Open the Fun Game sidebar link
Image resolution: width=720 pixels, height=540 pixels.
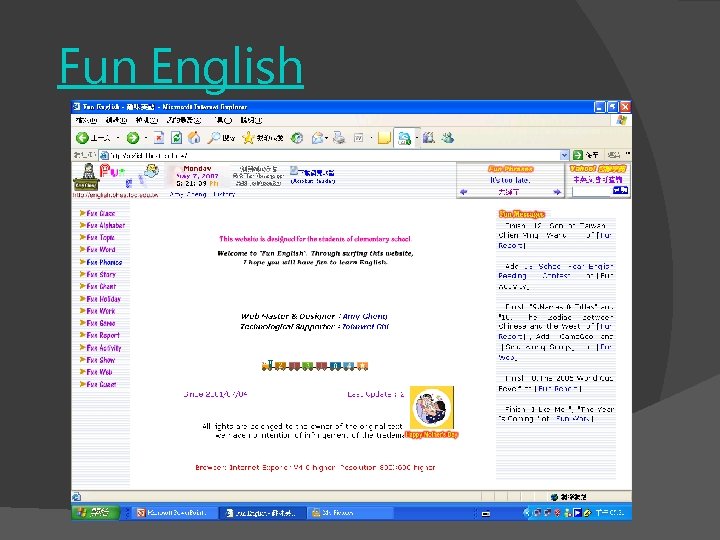pyautogui.click(x=101, y=323)
